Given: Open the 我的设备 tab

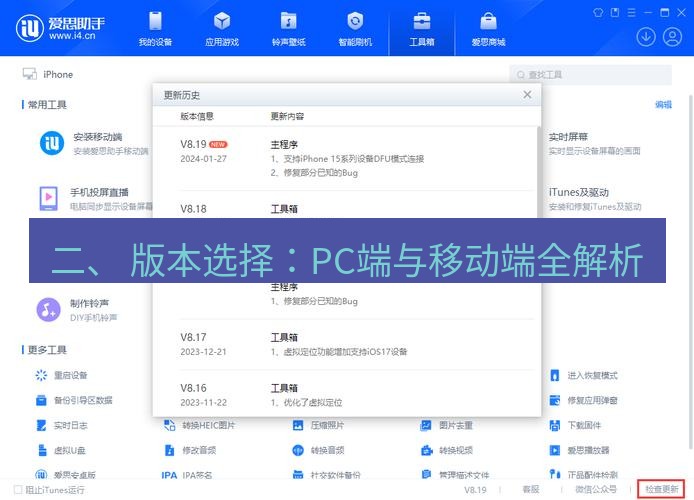Looking at the screenshot, I should 155,29.
